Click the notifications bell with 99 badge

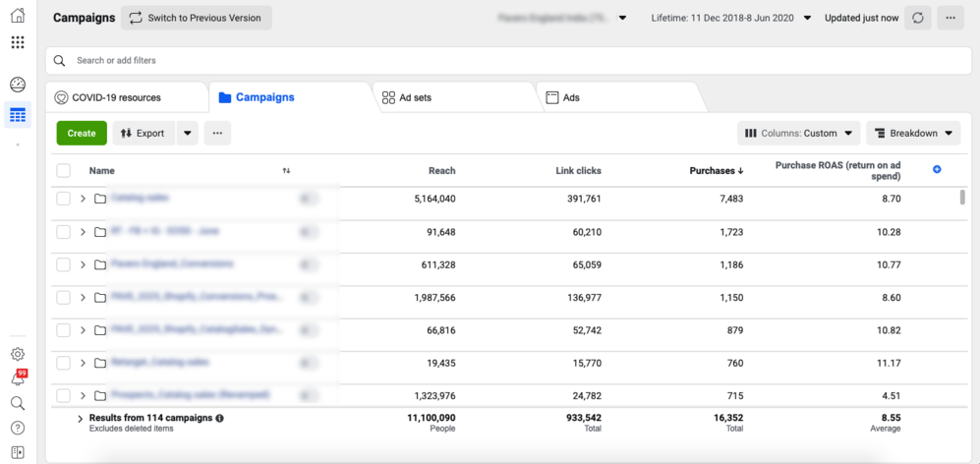18,378
